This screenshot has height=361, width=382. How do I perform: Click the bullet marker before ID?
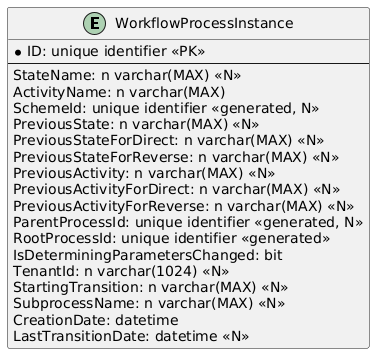18,53
